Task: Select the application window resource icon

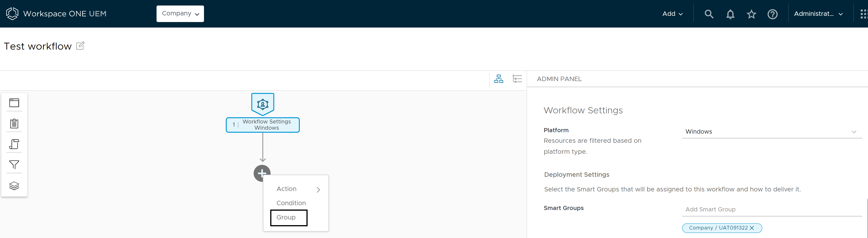Action: 14,103
